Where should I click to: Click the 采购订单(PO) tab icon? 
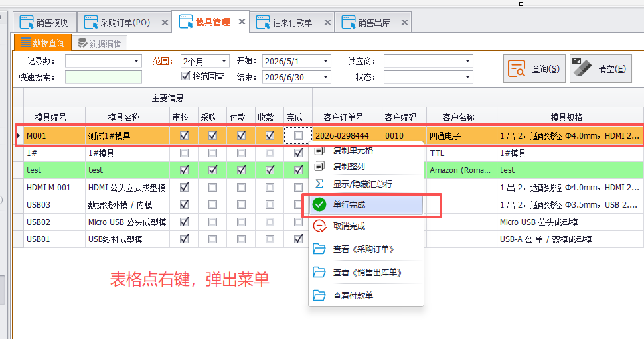tap(91, 22)
